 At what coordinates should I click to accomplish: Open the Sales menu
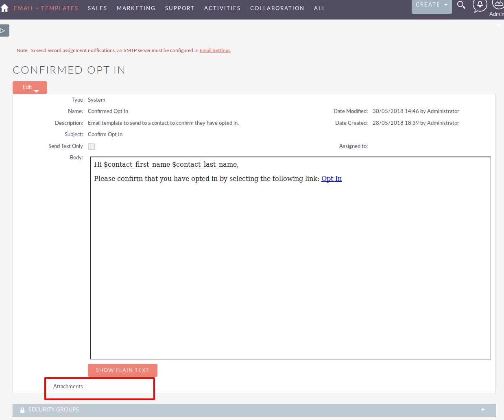coord(98,8)
